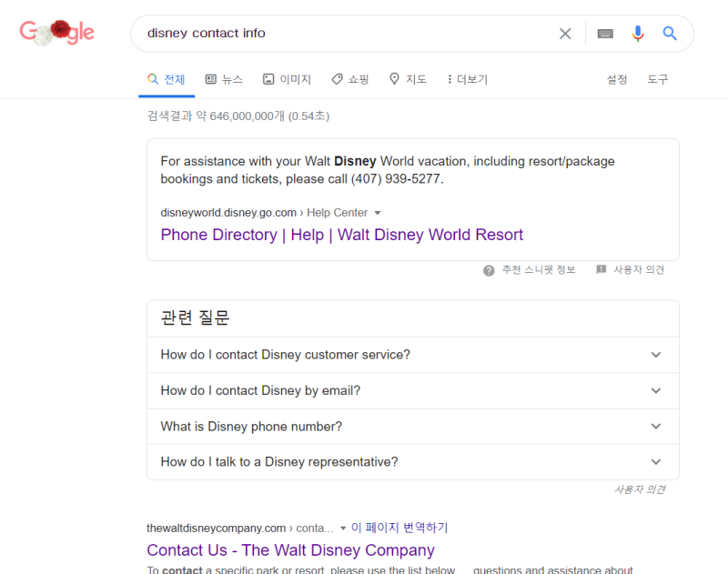Expand 'What is Disney phone number?' question
Viewport: 728px width, 574px height.
[x=413, y=427]
